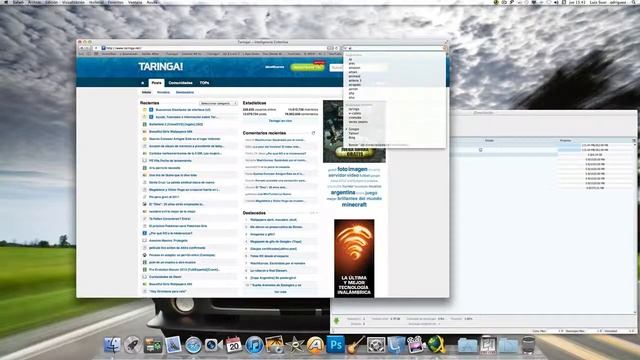
Task: Launch iTunes from the dock
Action: point(254,345)
